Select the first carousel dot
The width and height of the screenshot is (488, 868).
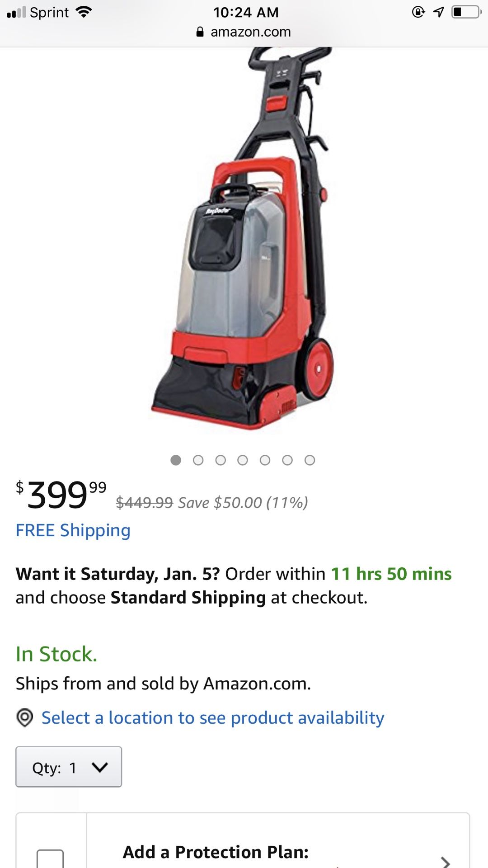pyautogui.click(x=177, y=459)
